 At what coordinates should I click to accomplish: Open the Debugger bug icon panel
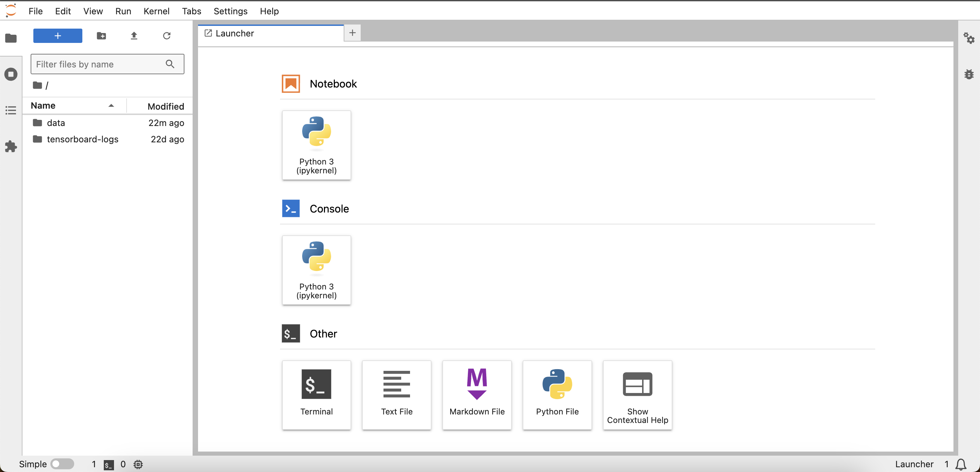969,74
